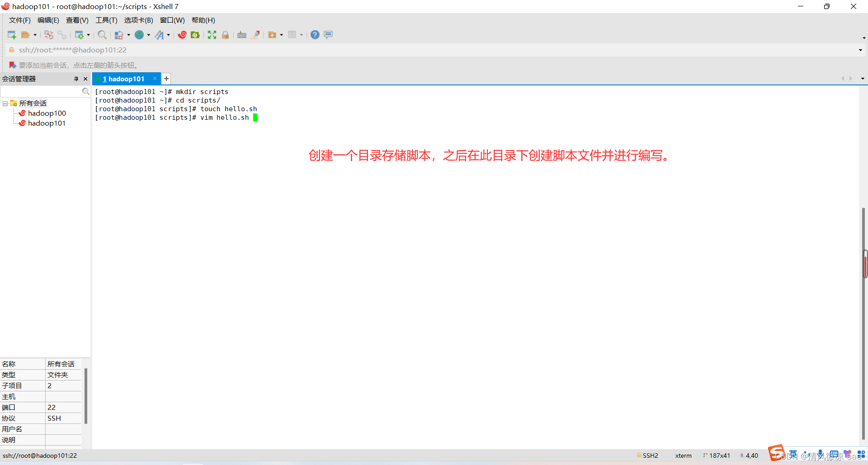Click the Sogou input method S icon
Viewport: 868px width, 465px height.
click(777, 453)
